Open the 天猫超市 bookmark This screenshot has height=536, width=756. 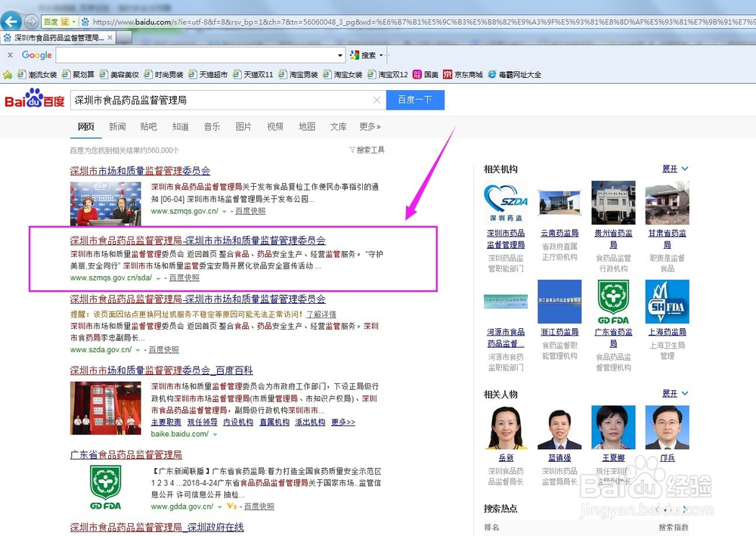(x=208, y=75)
